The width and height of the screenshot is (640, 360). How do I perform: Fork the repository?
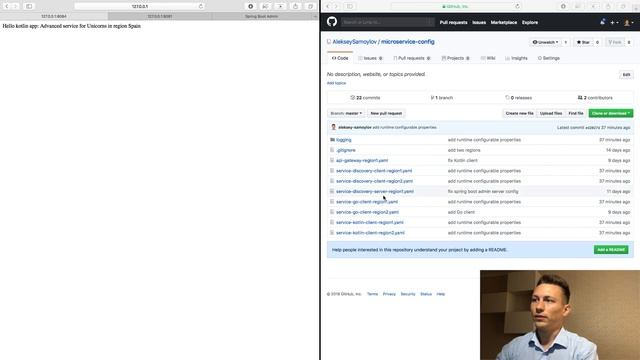(x=615, y=42)
